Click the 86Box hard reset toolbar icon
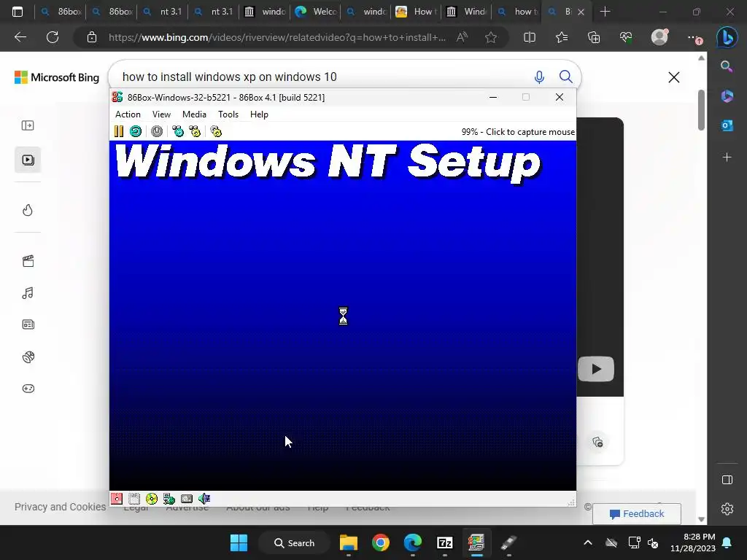 point(136,131)
